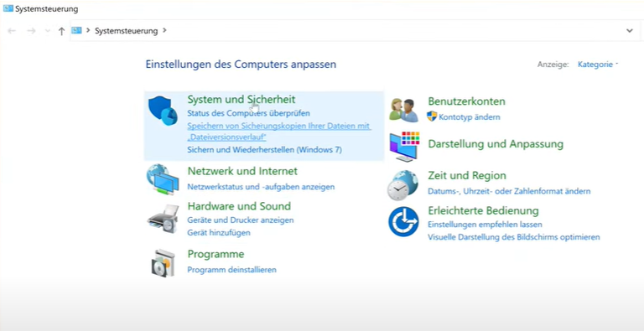Viewport: 644px width, 331px height.
Task: Open the Benutzerkonten people icon
Action: (403, 110)
